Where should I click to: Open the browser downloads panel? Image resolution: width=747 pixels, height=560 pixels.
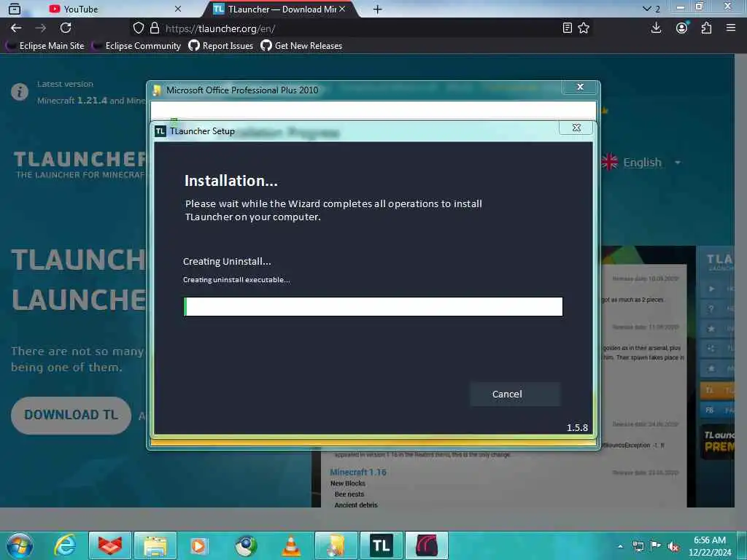(x=656, y=28)
